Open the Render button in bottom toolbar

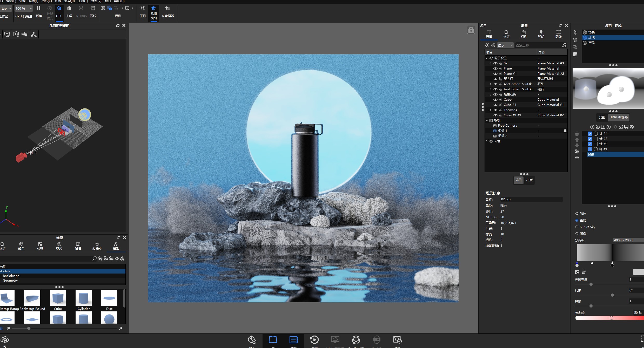[397, 340]
